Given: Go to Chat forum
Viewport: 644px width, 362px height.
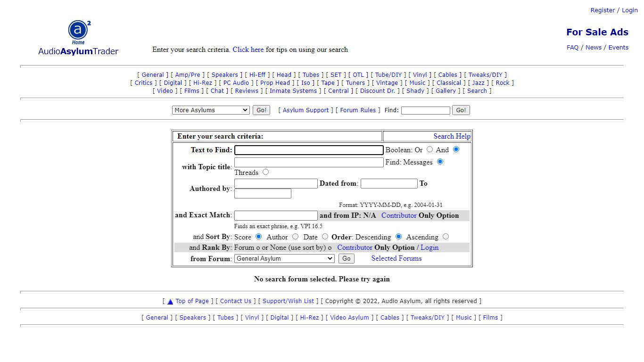Looking at the screenshot, I should coord(217,90).
